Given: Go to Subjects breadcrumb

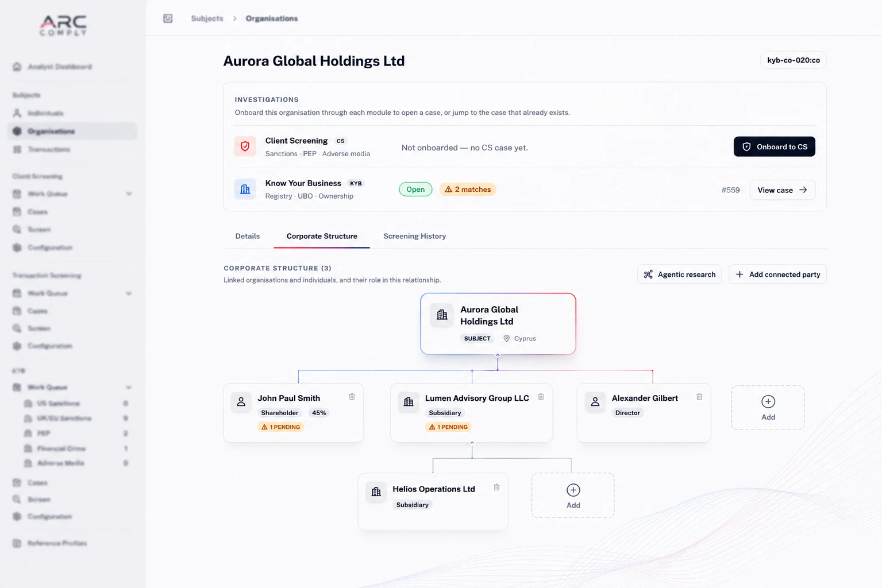Looking at the screenshot, I should tap(207, 18).
